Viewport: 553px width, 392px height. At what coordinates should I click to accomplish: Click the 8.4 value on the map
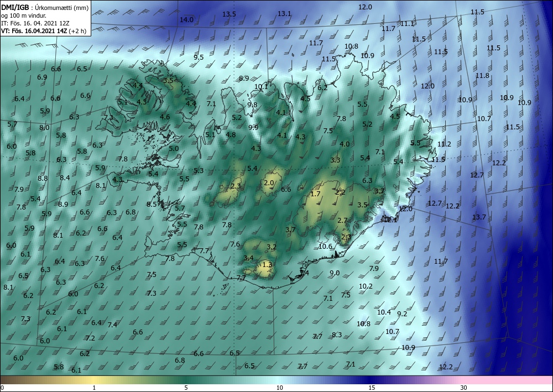pyautogui.click(x=65, y=177)
